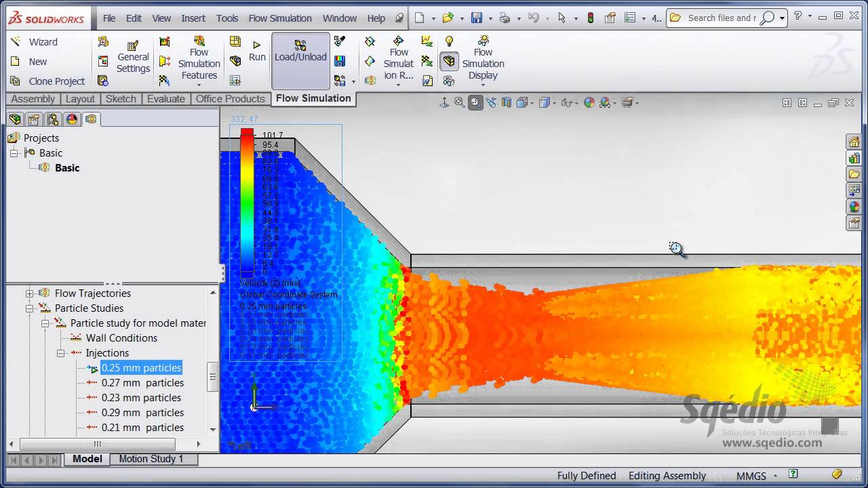The image size is (868, 488).
Task: Click the rebuild traffic light icon
Action: click(591, 18)
